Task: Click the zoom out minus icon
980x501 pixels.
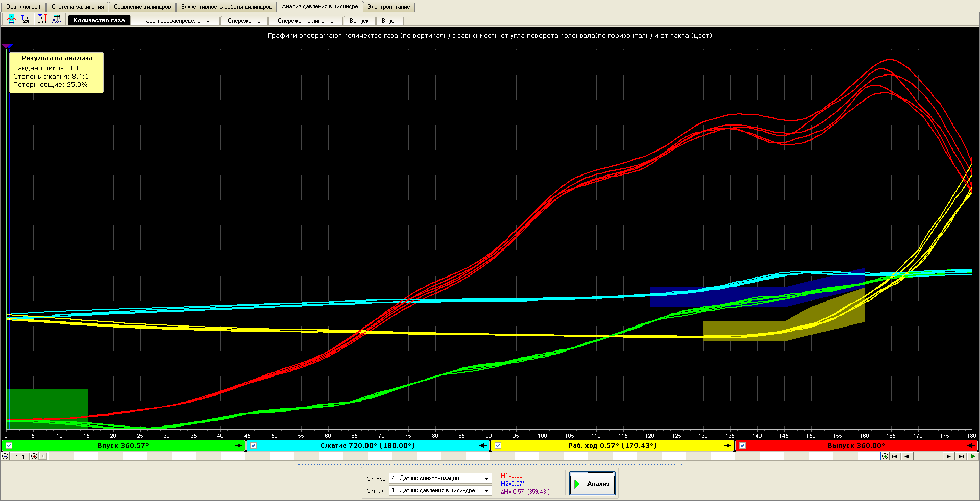Action: (x=5, y=456)
